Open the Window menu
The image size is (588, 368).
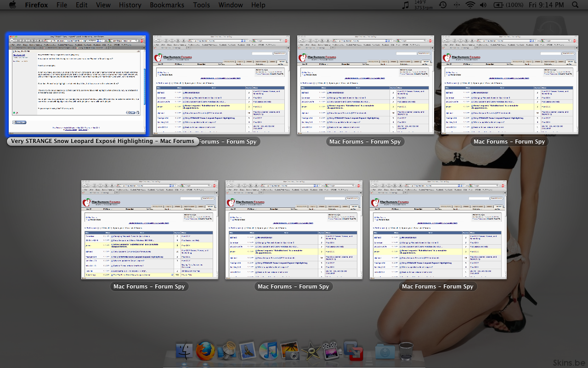click(231, 5)
